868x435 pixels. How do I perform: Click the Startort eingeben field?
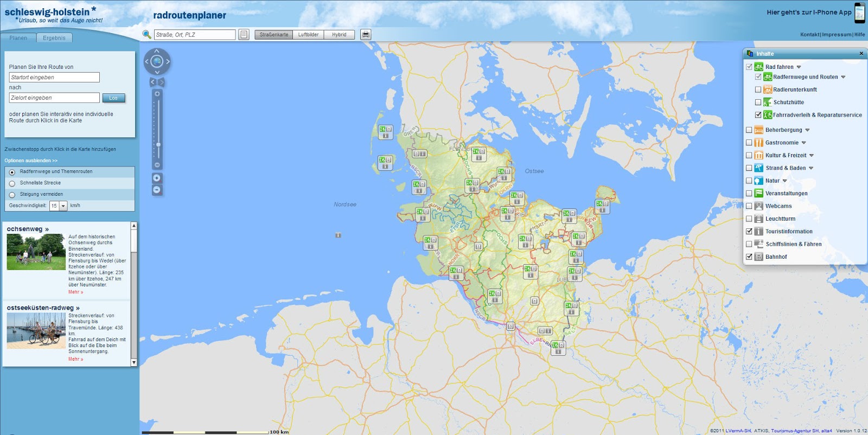point(54,78)
